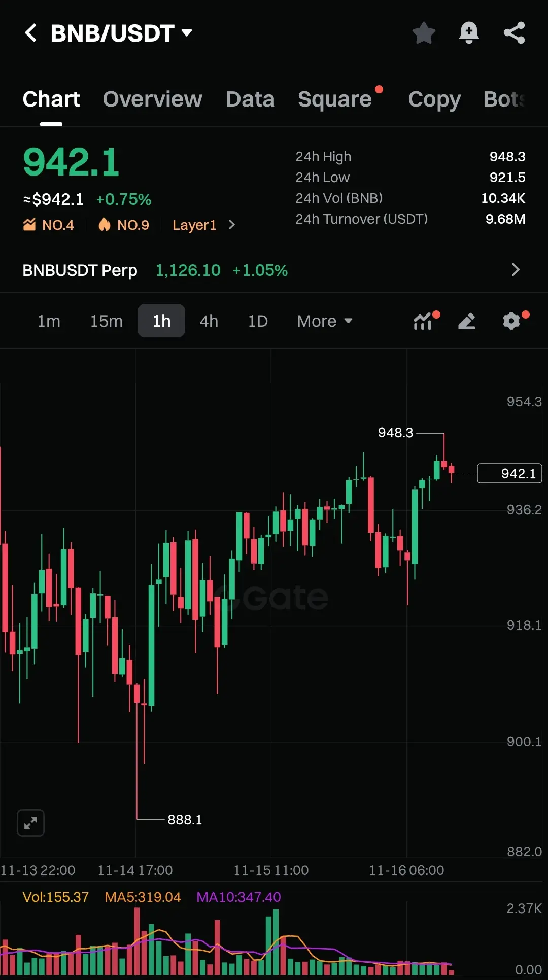Image resolution: width=548 pixels, height=980 pixels.
Task: Open the Bots tab
Action: [504, 99]
